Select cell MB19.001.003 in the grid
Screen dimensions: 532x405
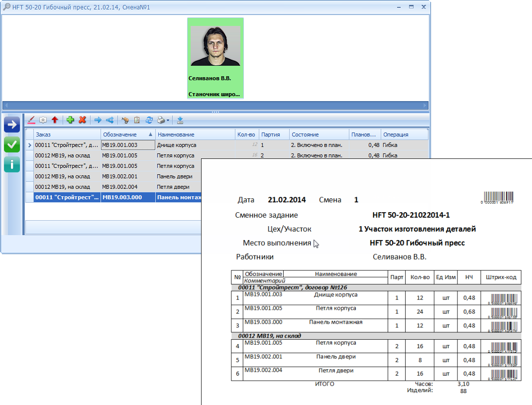click(128, 145)
